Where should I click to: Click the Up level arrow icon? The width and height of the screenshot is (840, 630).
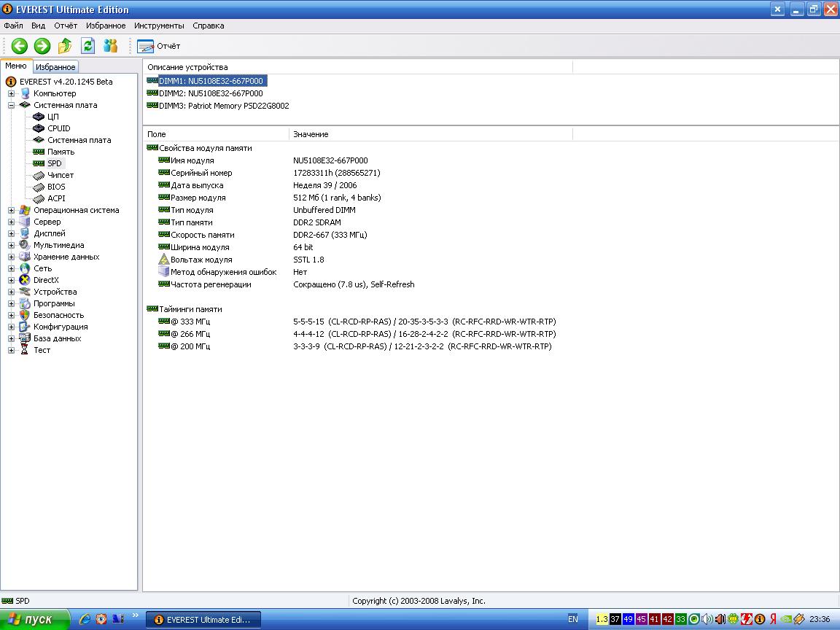click(65, 46)
